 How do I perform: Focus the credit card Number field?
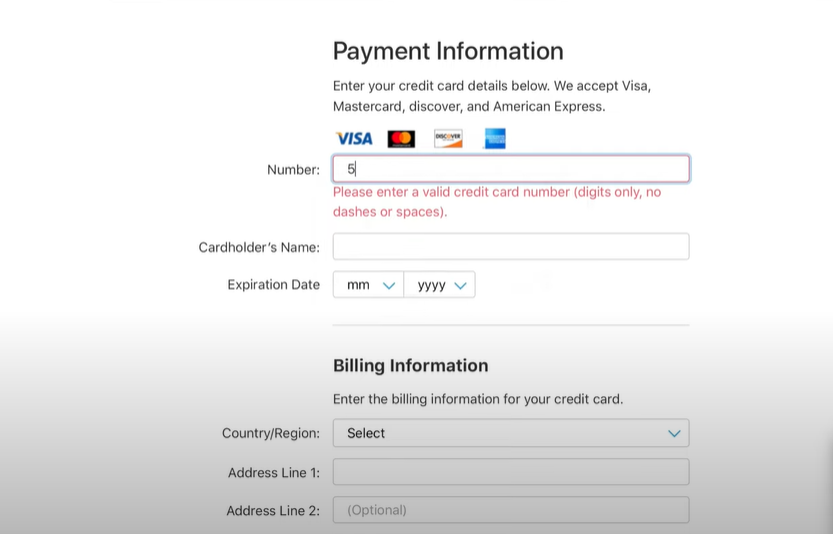pos(511,169)
